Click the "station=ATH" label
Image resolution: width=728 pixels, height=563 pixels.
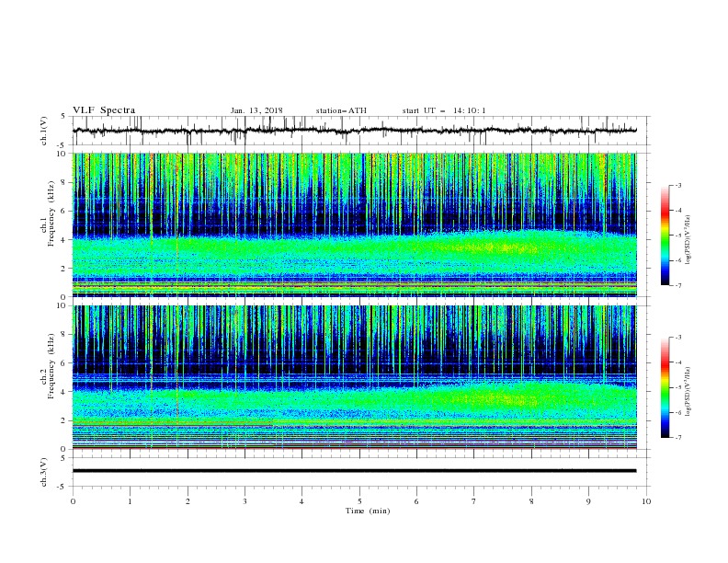[x=341, y=110]
